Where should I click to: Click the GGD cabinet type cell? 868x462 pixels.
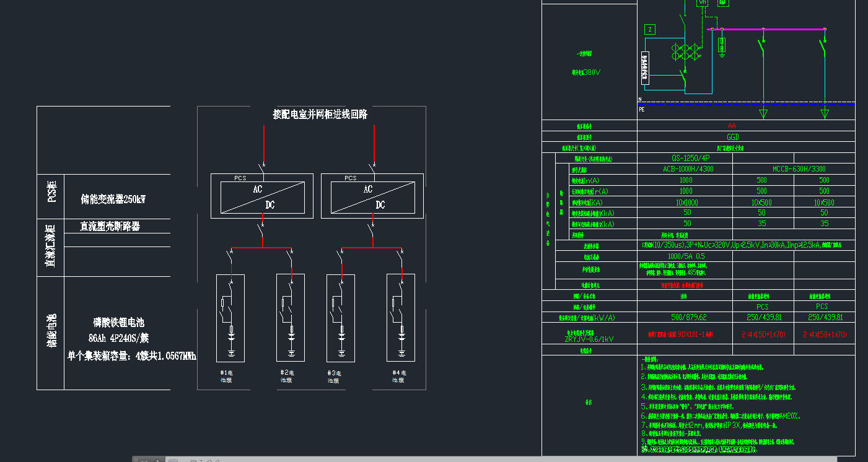pyautogui.click(x=733, y=137)
